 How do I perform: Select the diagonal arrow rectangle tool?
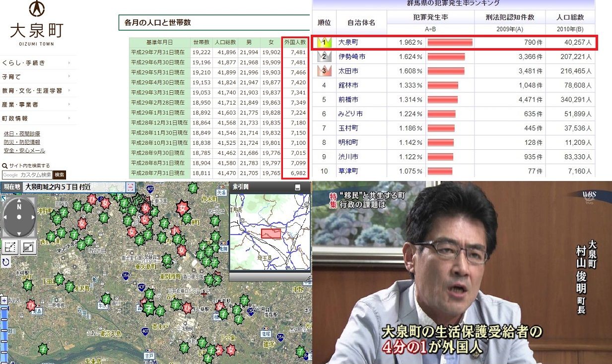[28, 247]
